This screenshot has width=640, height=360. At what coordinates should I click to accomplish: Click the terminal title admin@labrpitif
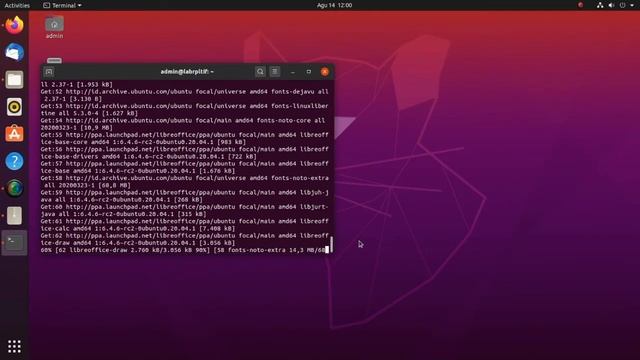(187, 72)
